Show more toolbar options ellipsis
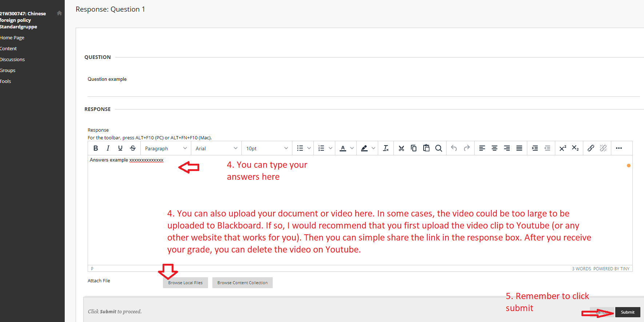Image resolution: width=644 pixels, height=322 pixels. pyautogui.click(x=619, y=148)
